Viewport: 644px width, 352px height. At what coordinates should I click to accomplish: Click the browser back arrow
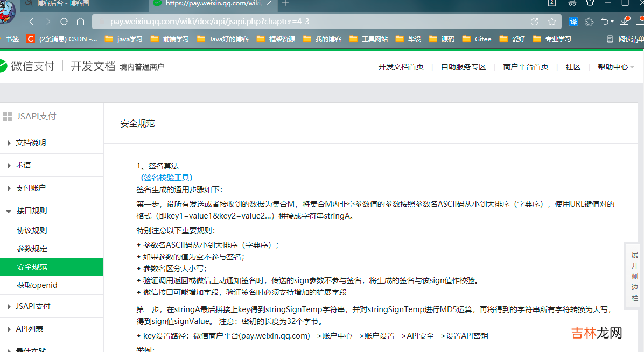coord(31,22)
